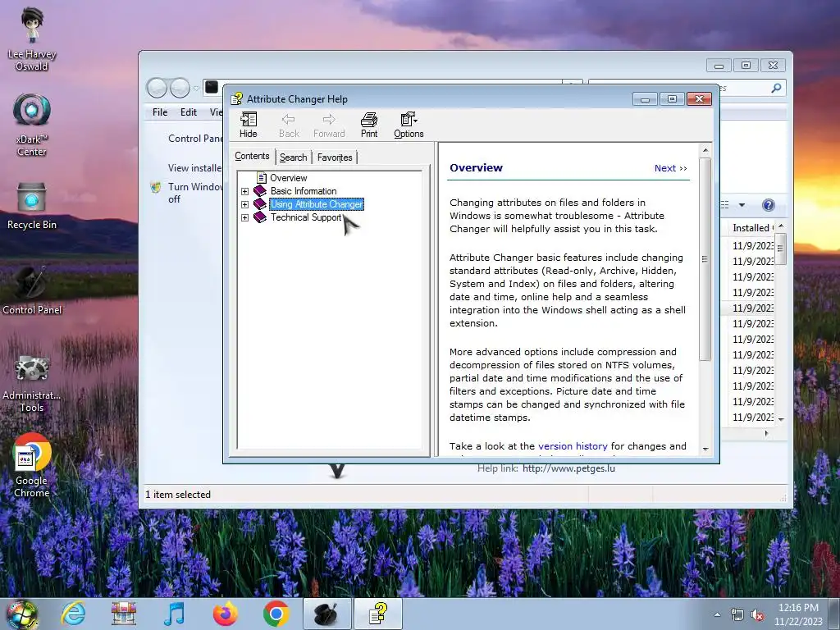
Task: Launch Internet Explorer from taskbar
Action: point(73,614)
